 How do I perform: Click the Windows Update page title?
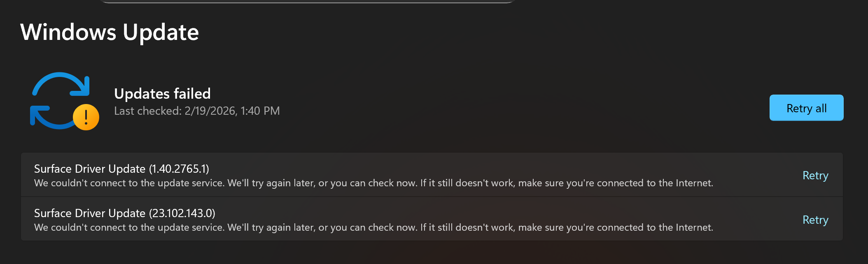click(x=110, y=33)
